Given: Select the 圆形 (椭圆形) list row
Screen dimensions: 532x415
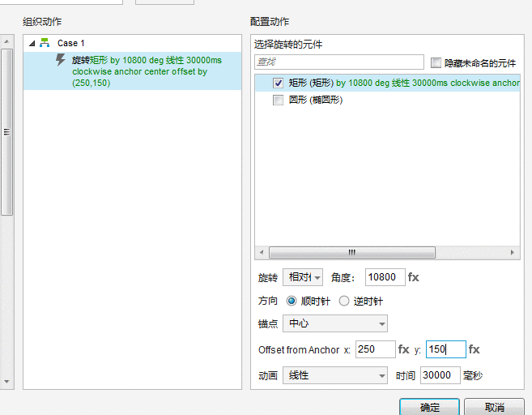Looking at the screenshot, I should (387, 100).
